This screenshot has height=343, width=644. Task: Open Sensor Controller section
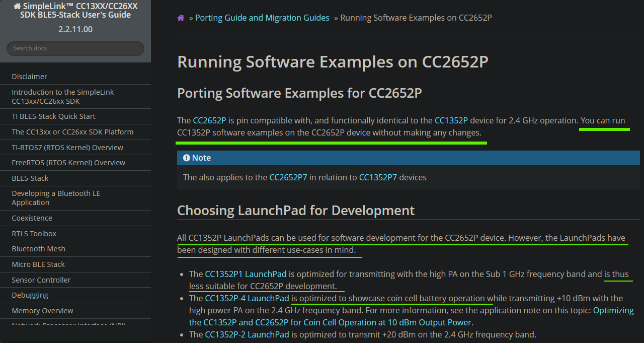(x=75, y=280)
